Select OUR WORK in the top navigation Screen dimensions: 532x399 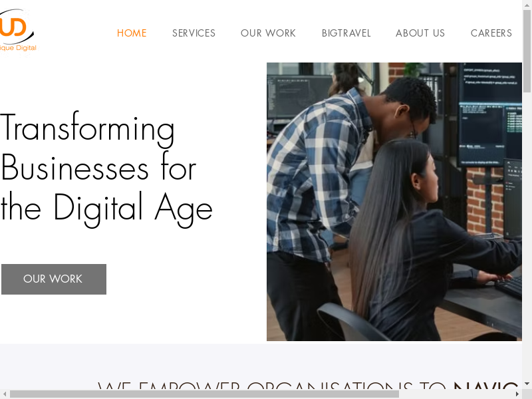[268, 33]
